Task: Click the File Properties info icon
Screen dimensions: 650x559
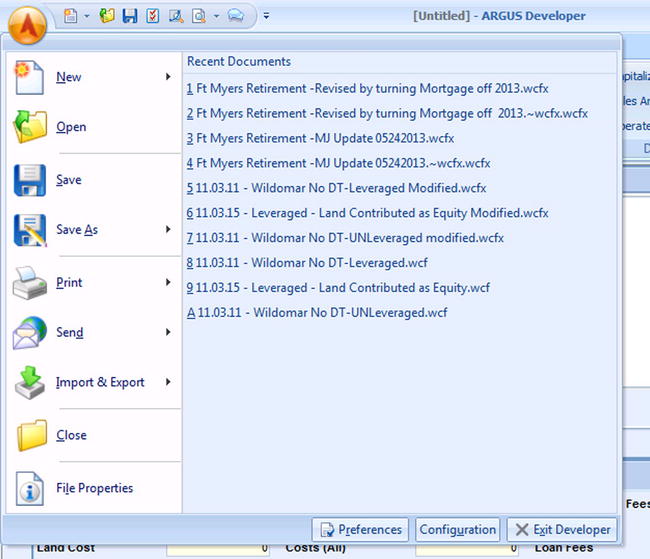Action: pos(29,489)
